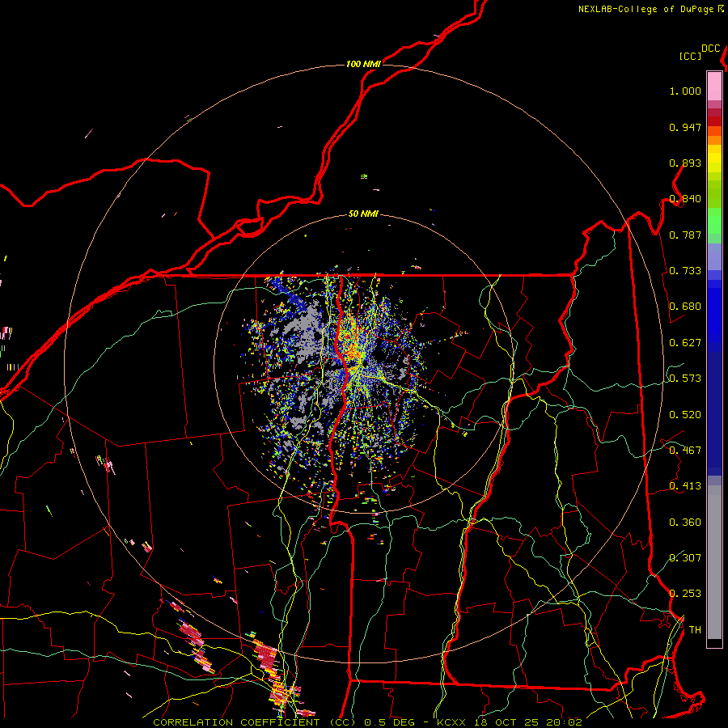Click the 50 NMI range ring label
728x728 pixels.
click(x=363, y=214)
